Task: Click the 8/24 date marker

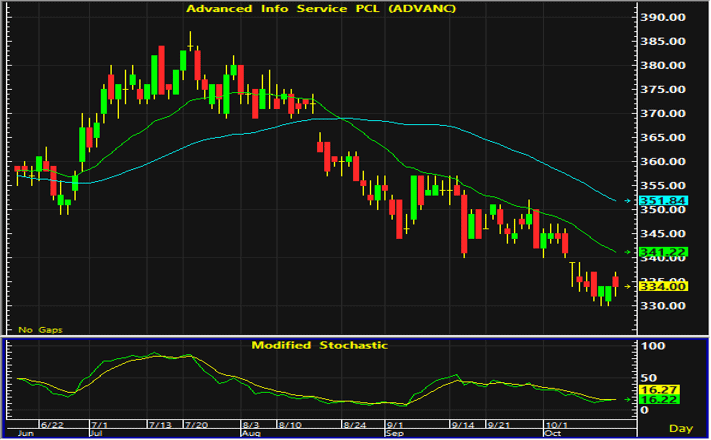Action: 355,425
